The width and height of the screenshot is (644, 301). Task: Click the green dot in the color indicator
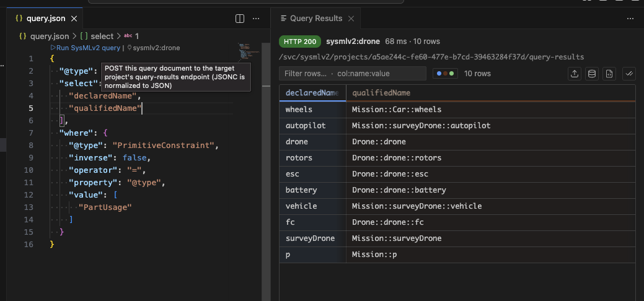coord(451,74)
